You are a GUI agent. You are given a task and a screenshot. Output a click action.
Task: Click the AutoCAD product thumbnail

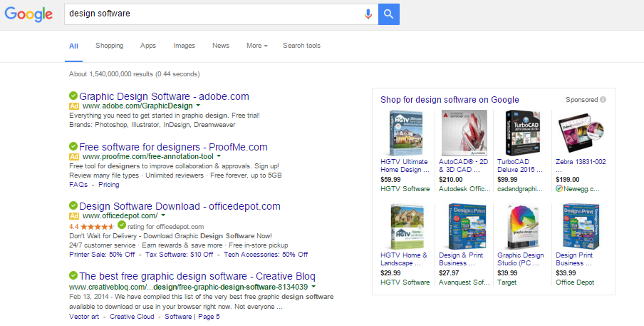click(464, 133)
